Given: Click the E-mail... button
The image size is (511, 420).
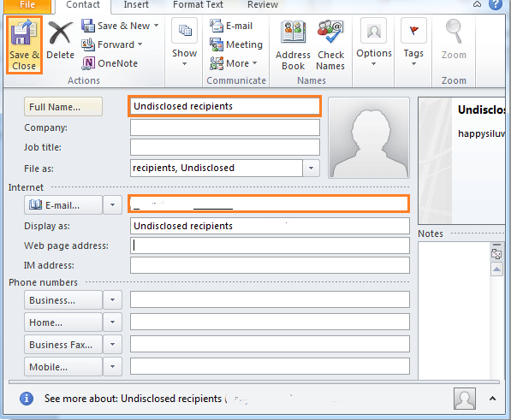Looking at the screenshot, I should [63, 205].
